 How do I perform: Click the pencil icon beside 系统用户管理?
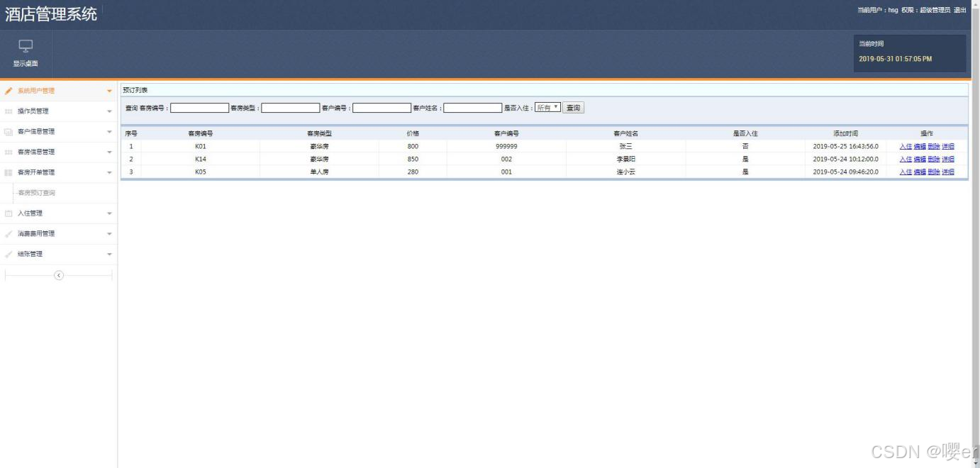(9, 91)
